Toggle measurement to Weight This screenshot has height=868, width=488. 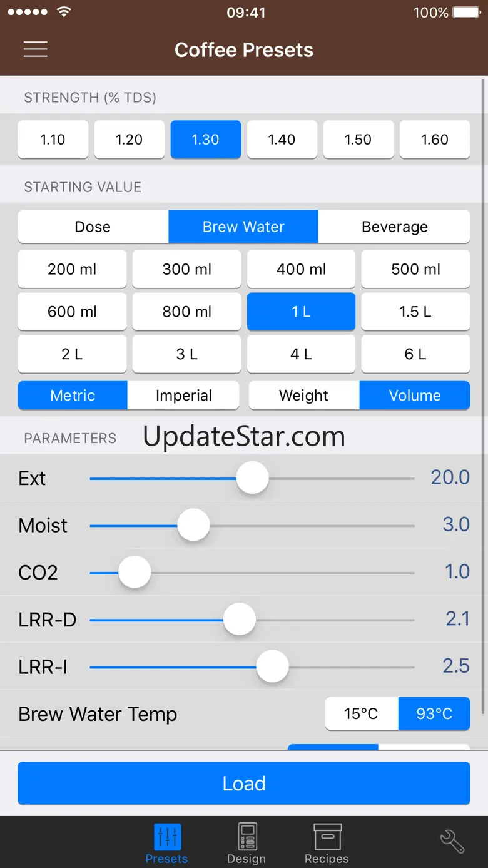(303, 396)
